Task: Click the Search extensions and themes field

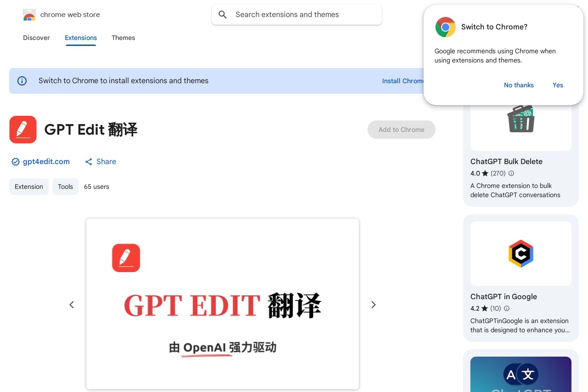Action: tap(297, 15)
